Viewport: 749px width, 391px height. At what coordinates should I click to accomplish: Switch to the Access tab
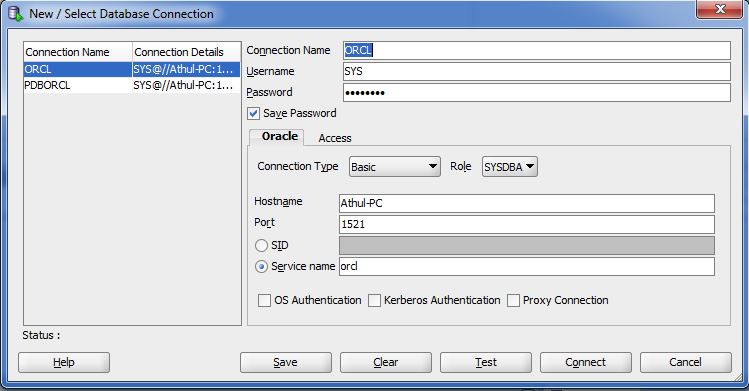[334, 138]
